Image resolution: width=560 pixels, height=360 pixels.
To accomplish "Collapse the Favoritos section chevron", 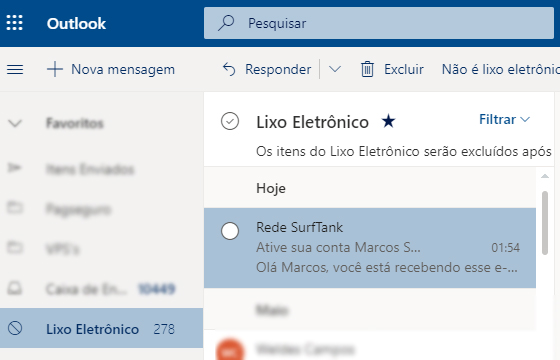I will coord(15,124).
